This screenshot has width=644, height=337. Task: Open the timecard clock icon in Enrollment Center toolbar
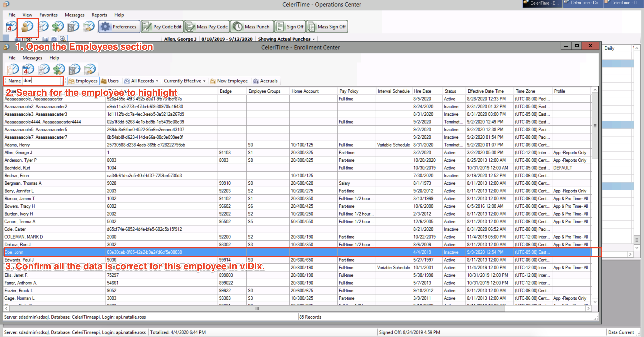pos(44,69)
